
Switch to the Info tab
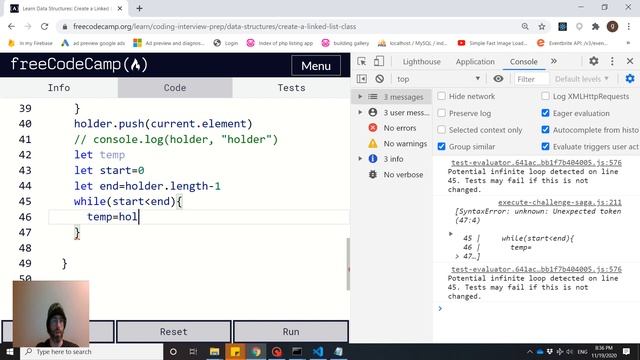click(59, 88)
